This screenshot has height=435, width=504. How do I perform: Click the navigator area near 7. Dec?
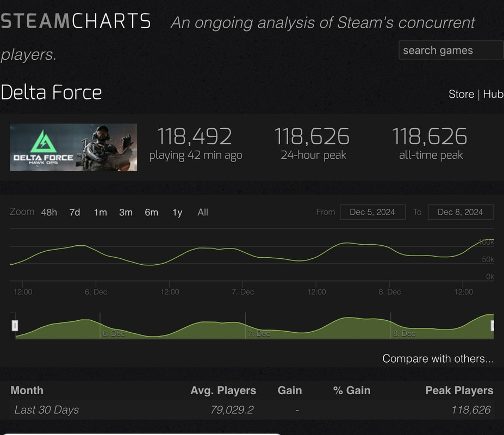259,333
